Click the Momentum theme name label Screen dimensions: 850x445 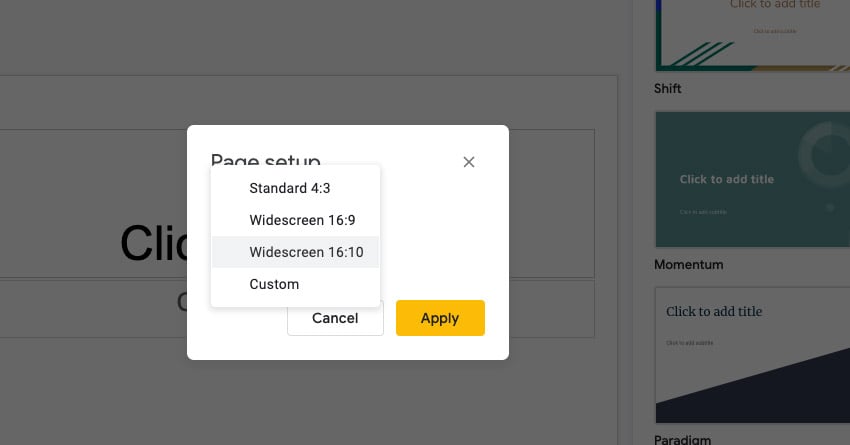[689, 265]
